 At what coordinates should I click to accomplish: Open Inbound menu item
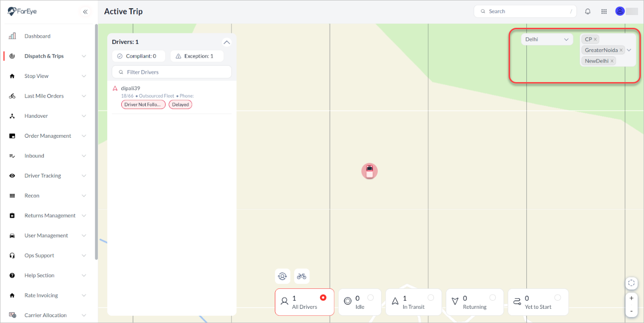(x=34, y=156)
